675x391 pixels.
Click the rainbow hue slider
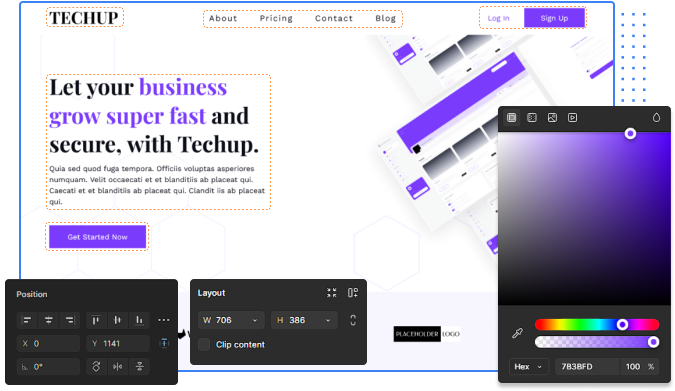point(597,324)
